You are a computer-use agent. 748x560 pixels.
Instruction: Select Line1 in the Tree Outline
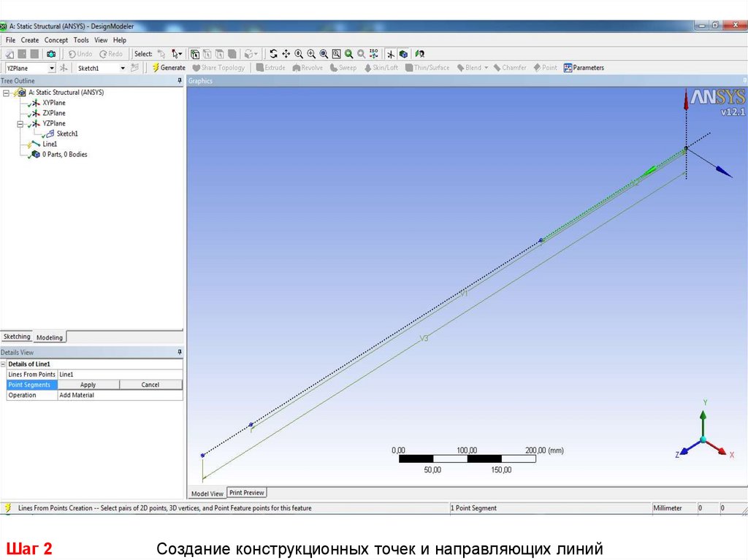tap(50, 144)
